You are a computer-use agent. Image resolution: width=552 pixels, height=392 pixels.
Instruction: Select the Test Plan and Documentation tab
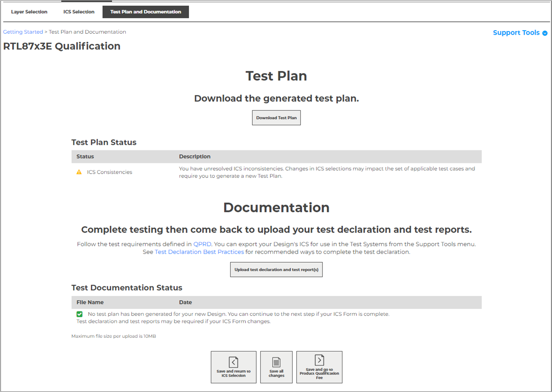[x=146, y=12]
